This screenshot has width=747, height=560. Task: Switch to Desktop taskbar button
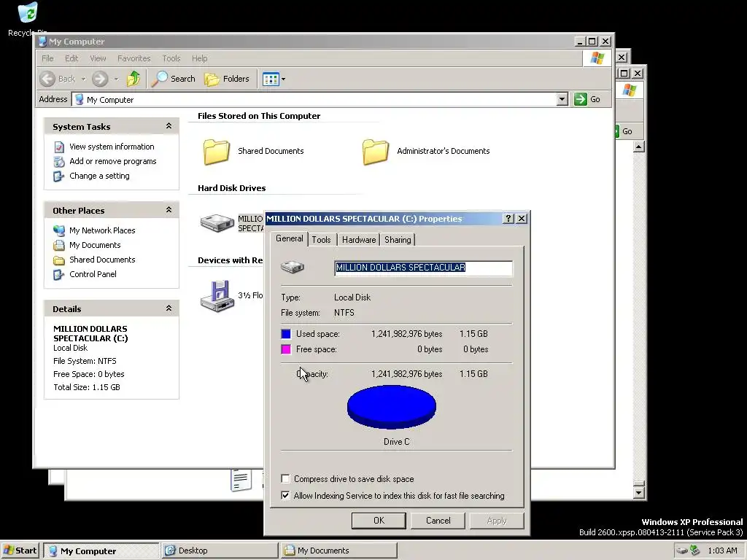point(220,551)
